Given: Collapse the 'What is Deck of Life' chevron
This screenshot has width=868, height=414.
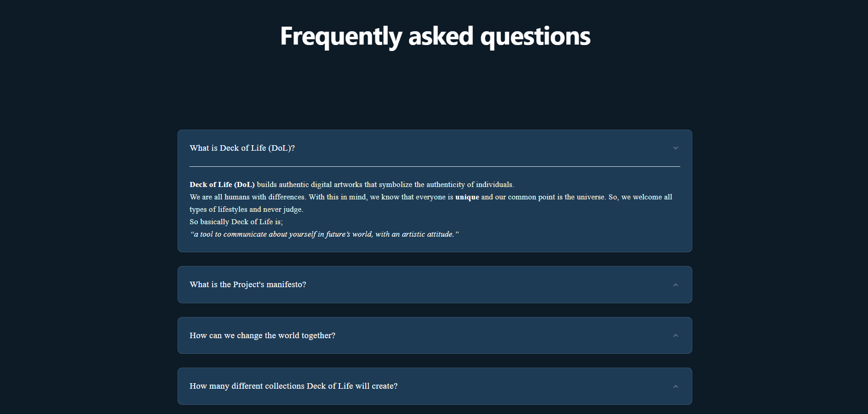Looking at the screenshot, I should click(x=675, y=148).
